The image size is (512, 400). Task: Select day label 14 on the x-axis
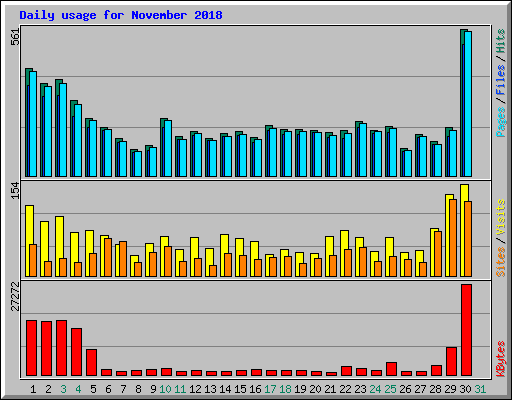coord(225,389)
